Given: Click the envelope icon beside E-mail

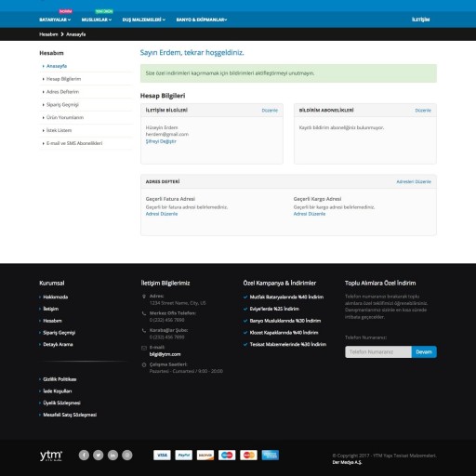Looking at the screenshot, I should (x=144, y=348).
